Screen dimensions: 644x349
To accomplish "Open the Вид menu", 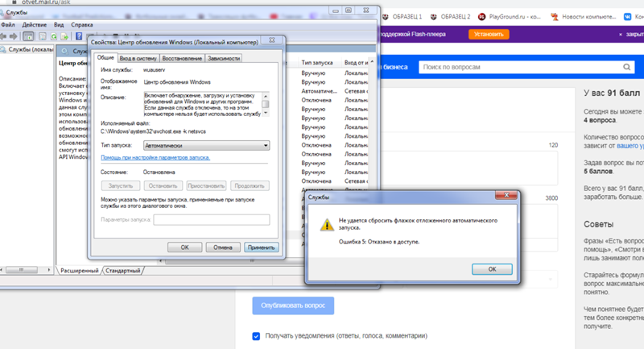I will pos(59,25).
